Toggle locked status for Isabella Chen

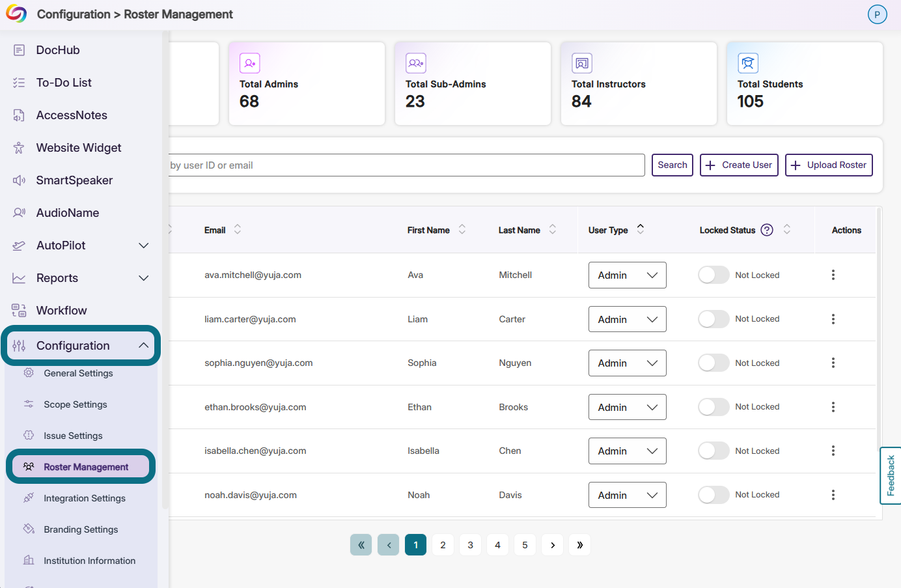[x=714, y=451]
